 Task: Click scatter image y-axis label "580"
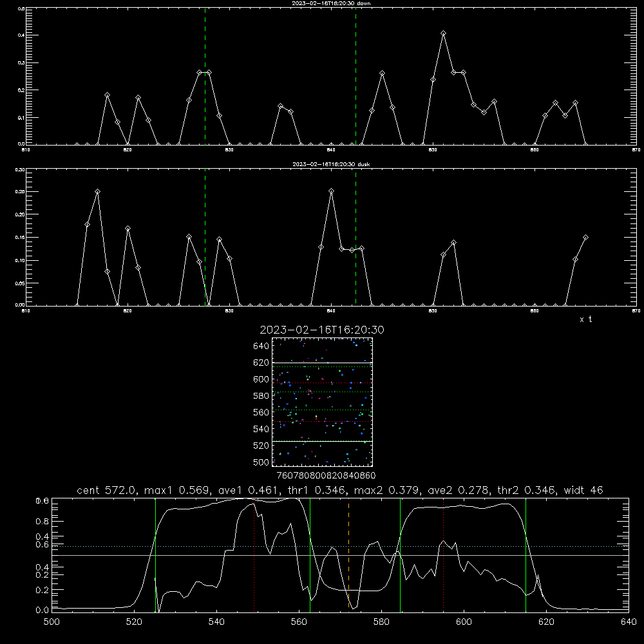261,396
